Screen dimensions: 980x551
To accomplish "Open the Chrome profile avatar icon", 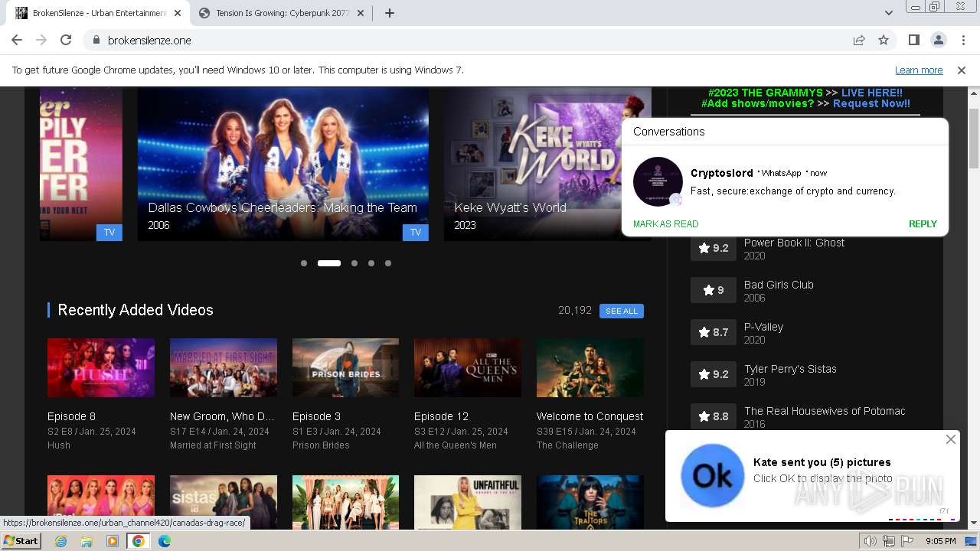I will click(938, 40).
